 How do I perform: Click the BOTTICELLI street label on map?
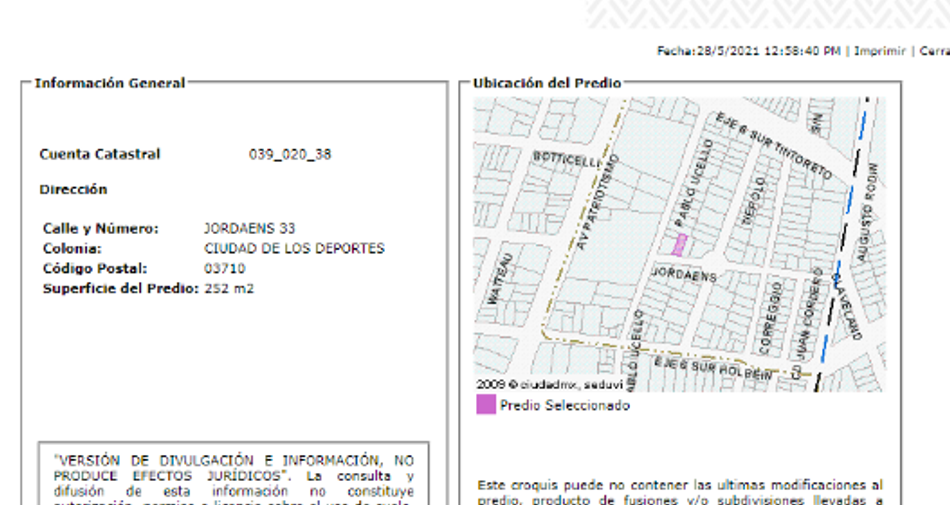pyautogui.click(x=566, y=160)
